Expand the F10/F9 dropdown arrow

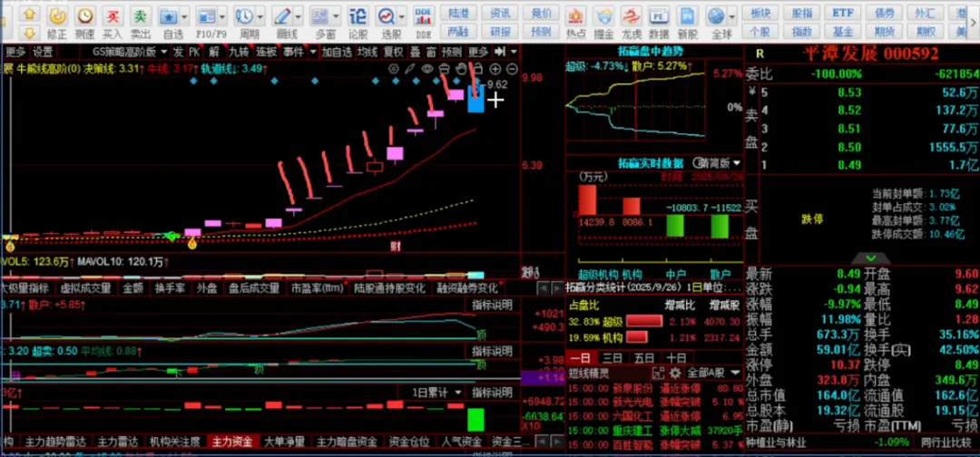coord(222,16)
